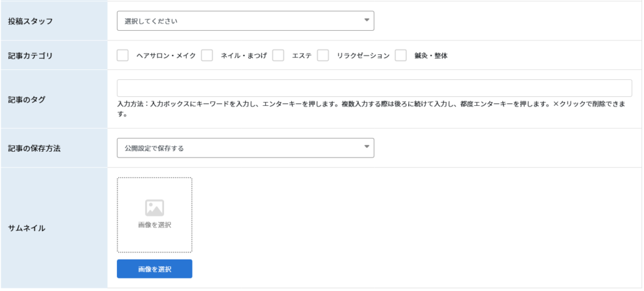Enable the リラクゼーション checkbox

pyautogui.click(x=323, y=55)
